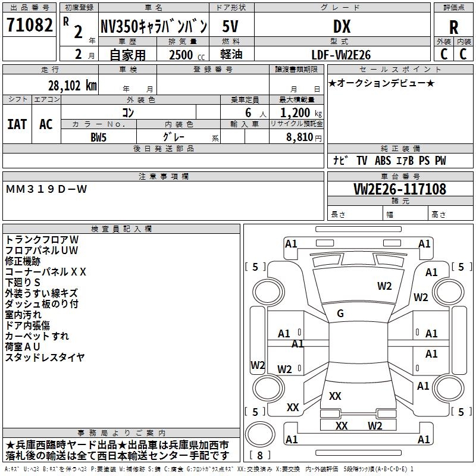This screenshot has width=476, height=476.
Task: Click the XX mark on rear roof panel
Action: (x=335, y=396)
